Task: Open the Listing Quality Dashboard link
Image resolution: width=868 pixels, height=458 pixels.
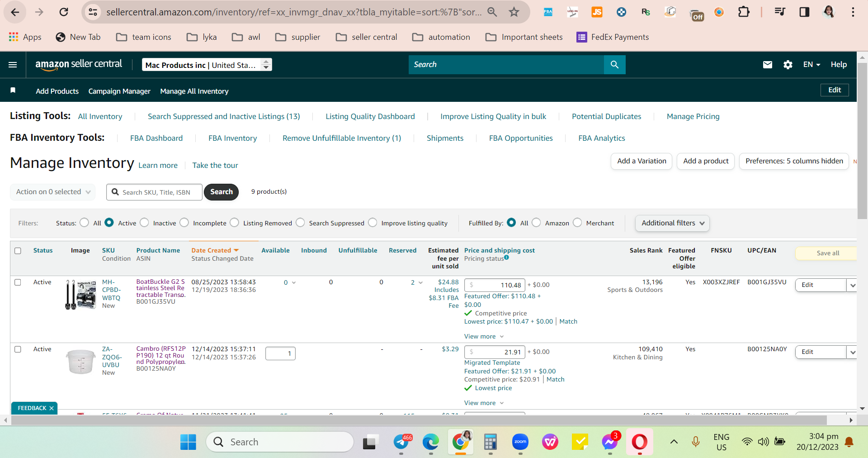Action: coord(370,116)
